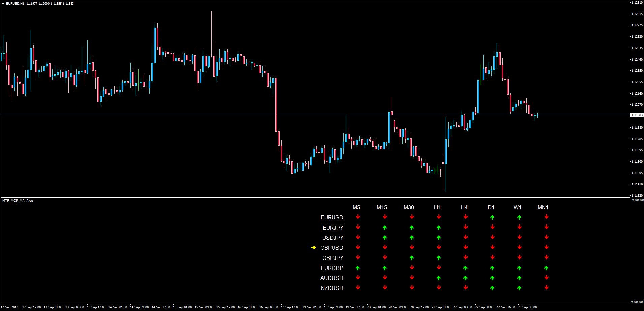This screenshot has height=311, width=644.
Task: Click the W1 timeframe column header
Action: 517,207
